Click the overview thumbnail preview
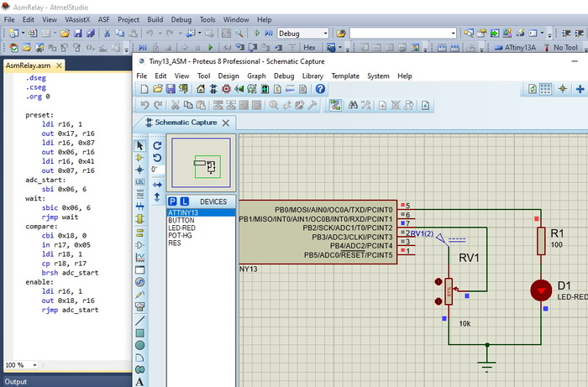This screenshot has height=387, width=588. click(201, 164)
